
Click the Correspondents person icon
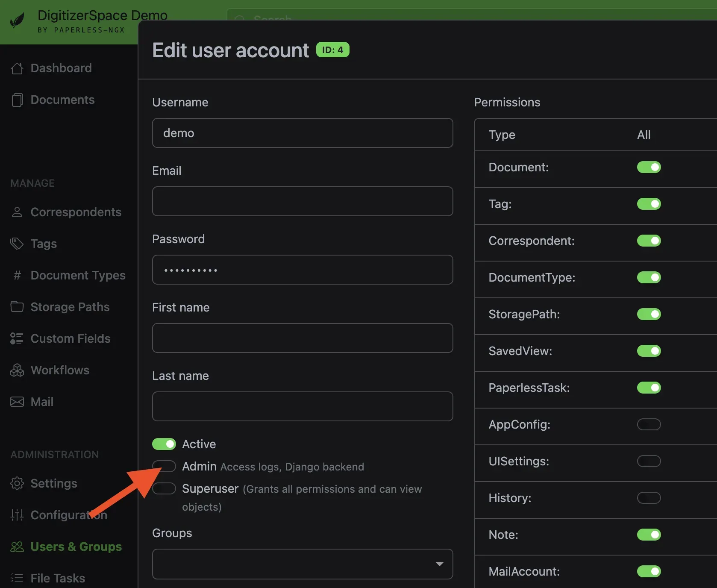(17, 212)
